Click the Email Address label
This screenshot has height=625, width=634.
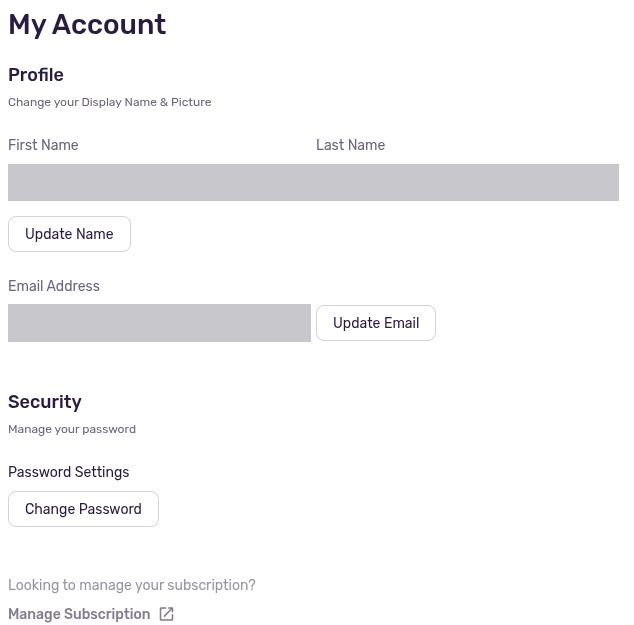click(54, 285)
